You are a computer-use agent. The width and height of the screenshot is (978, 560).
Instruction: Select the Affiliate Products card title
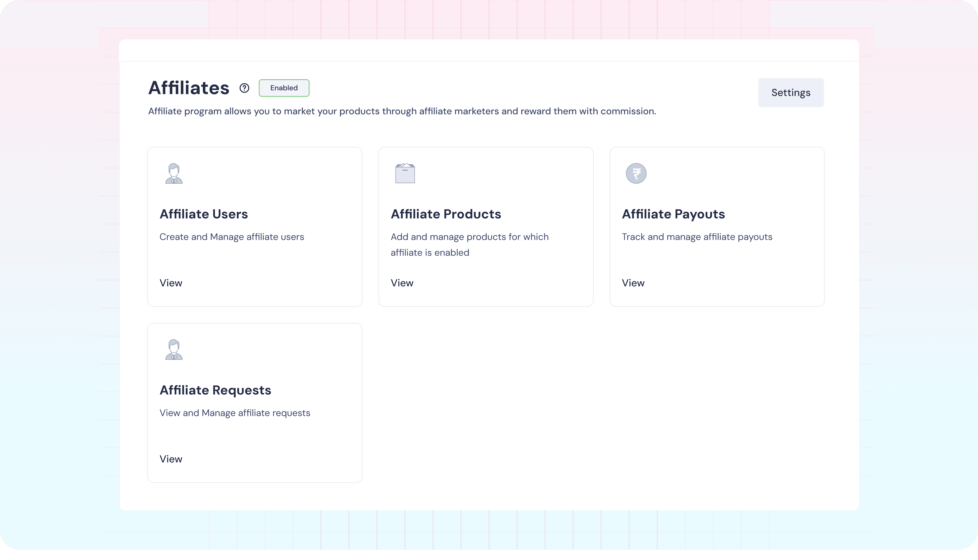coord(446,214)
